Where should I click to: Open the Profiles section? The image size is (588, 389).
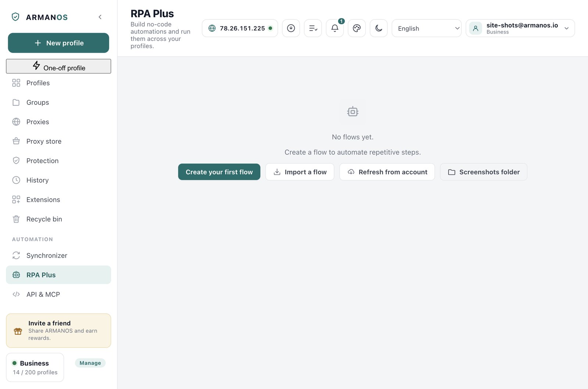(58, 83)
